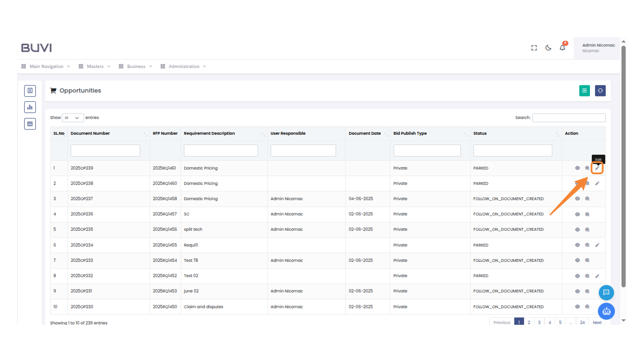Toggle dark mode moon icon
The height and width of the screenshot is (362, 644).
(x=548, y=48)
